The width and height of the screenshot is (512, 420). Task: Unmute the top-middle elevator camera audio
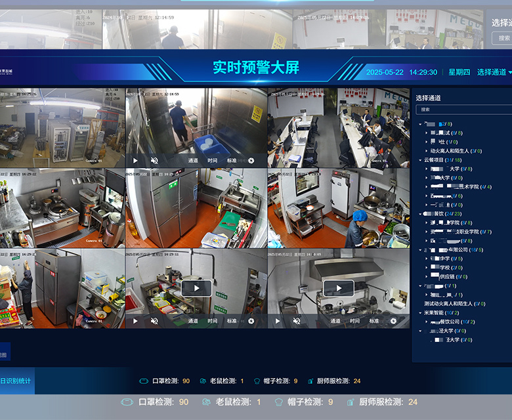154,160
